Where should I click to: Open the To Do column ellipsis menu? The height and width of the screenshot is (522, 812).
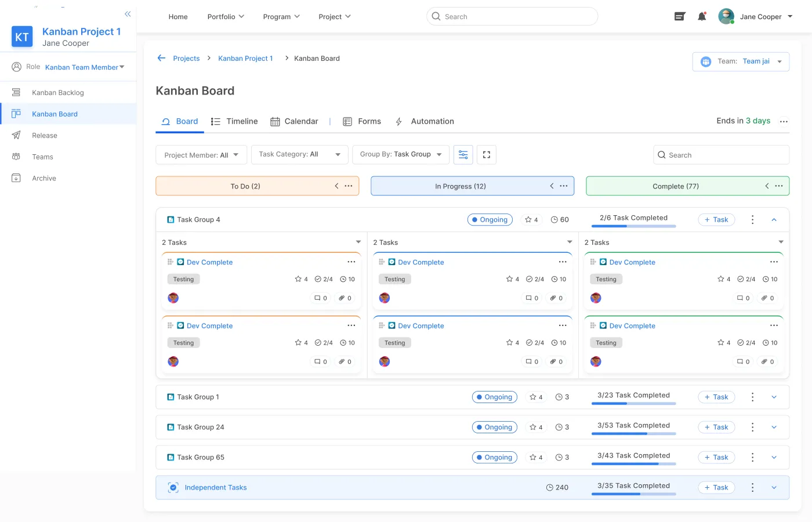(x=349, y=186)
